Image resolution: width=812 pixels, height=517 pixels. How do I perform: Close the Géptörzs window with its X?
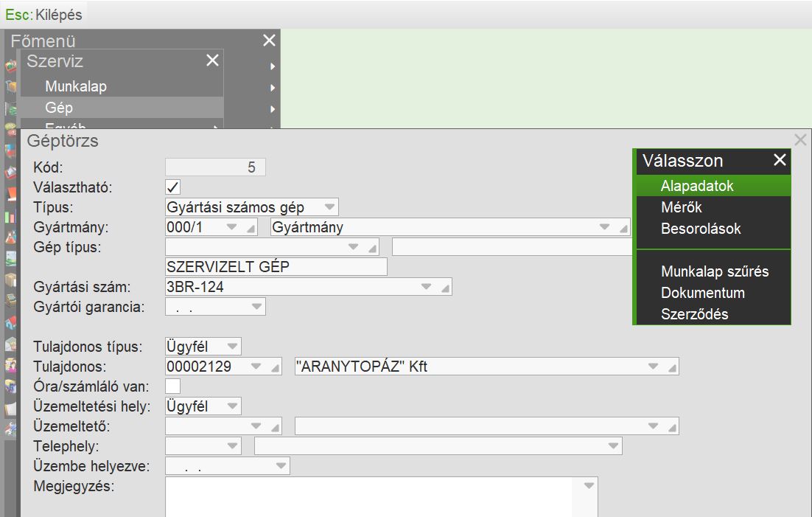801,139
